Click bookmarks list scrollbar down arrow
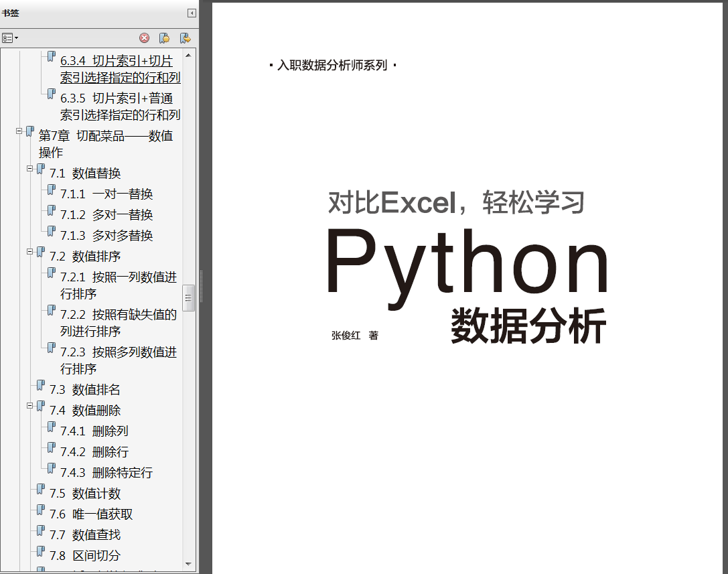The height and width of the screenshot is (574, 728). coord(188,564)
